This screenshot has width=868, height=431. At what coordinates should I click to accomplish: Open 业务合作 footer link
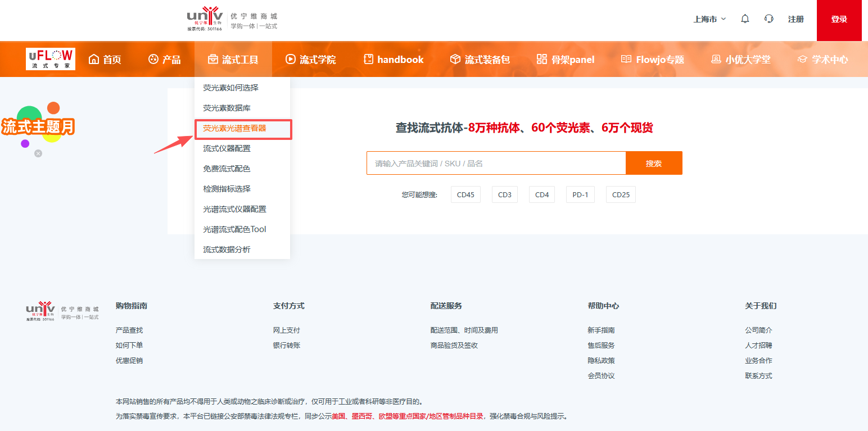coord(759,361)
